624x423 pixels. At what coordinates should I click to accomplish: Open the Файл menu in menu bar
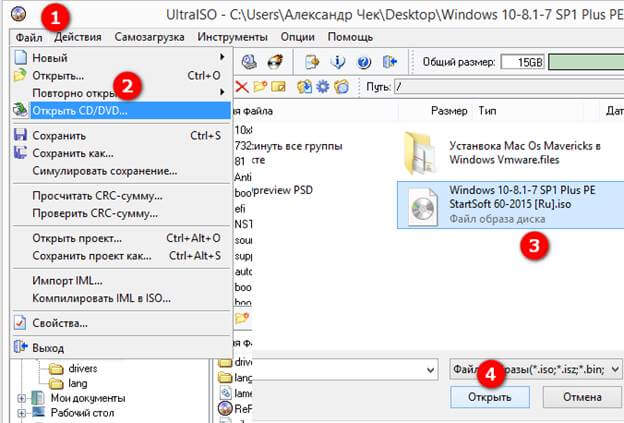click(x=29, y=37)
